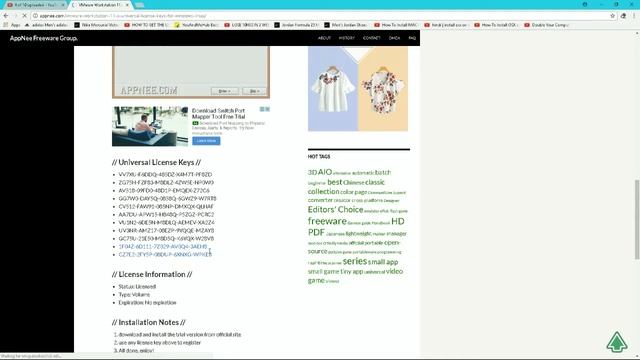Open the adidas Men's bookmark
Image resolution: width=640 pixels, height=360 pixels.
(x=46, y=25)
